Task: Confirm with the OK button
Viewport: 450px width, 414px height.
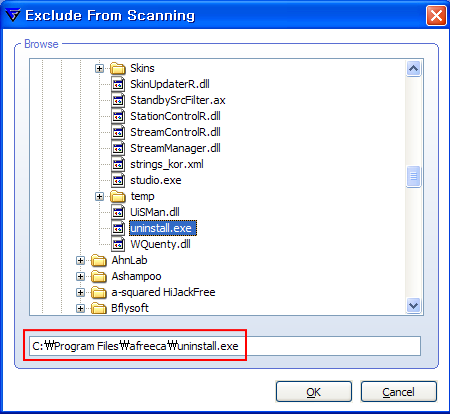Action: click(x=314, y=392)
